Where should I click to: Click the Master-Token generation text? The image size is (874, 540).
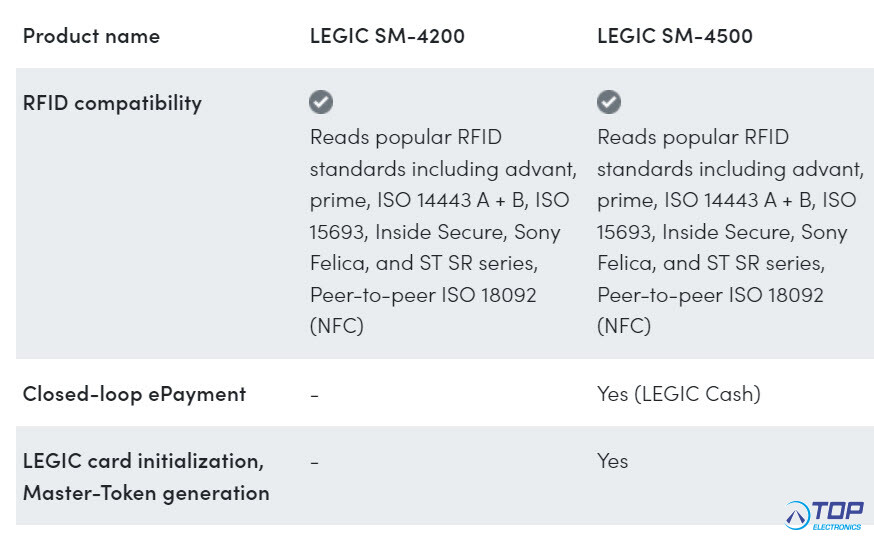(146, 493)
